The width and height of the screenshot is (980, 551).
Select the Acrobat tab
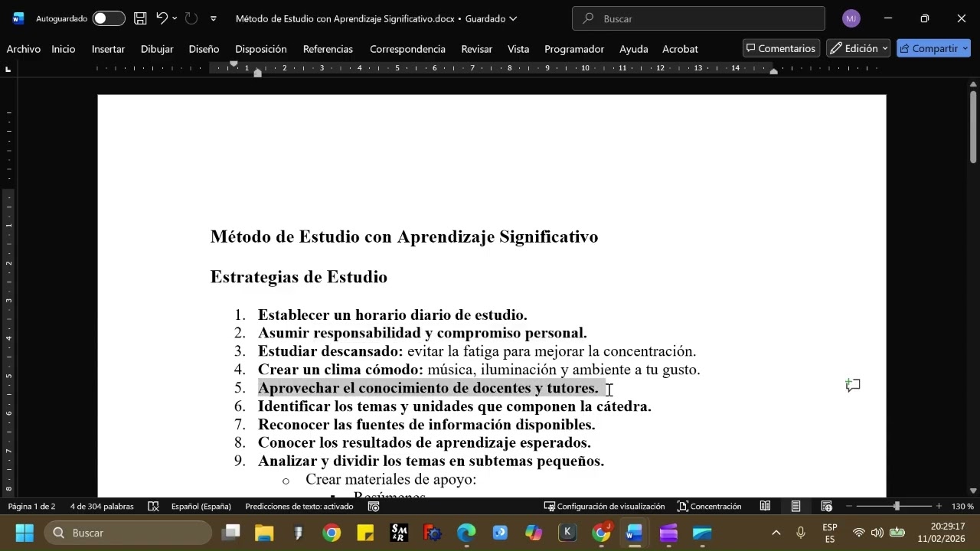click(x=680, y=49)
